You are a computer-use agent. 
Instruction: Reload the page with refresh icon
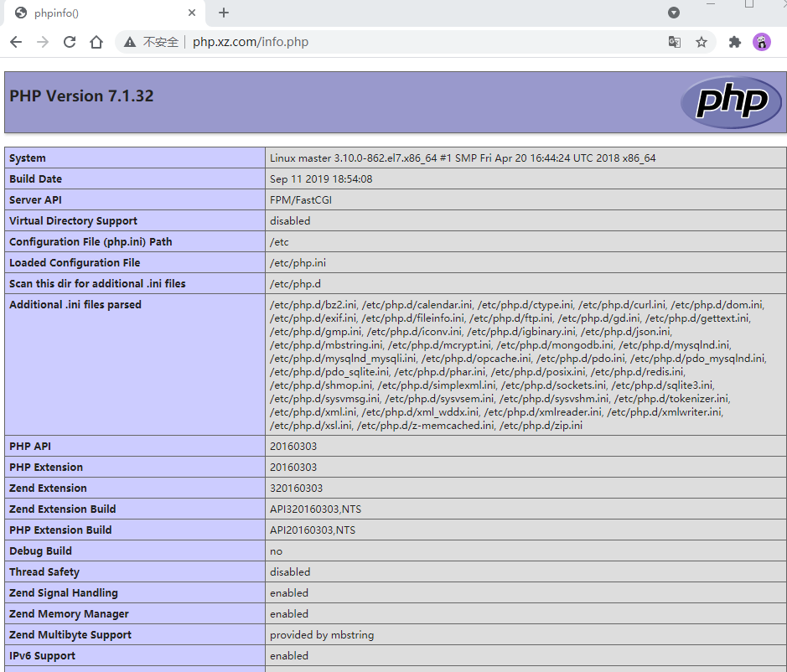click(70, 42)
